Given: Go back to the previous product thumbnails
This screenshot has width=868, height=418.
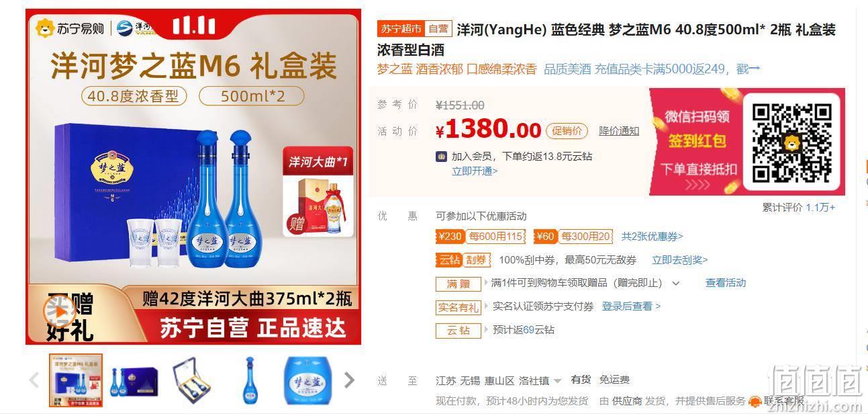Looking at the screenshot, I should point(35,380).
